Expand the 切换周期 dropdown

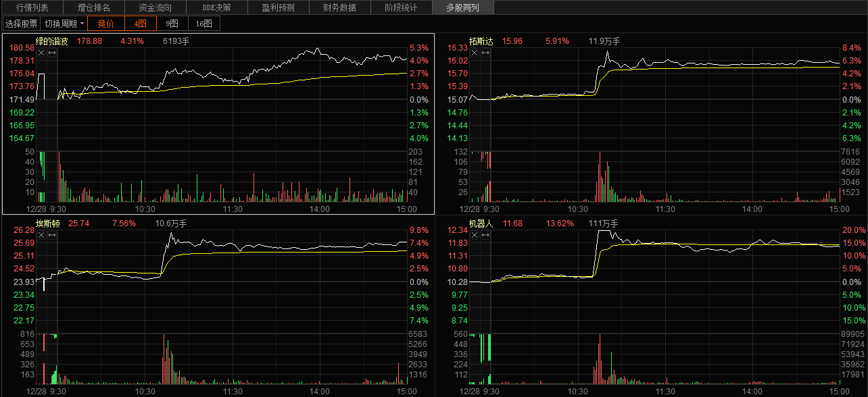coord(65,24)
